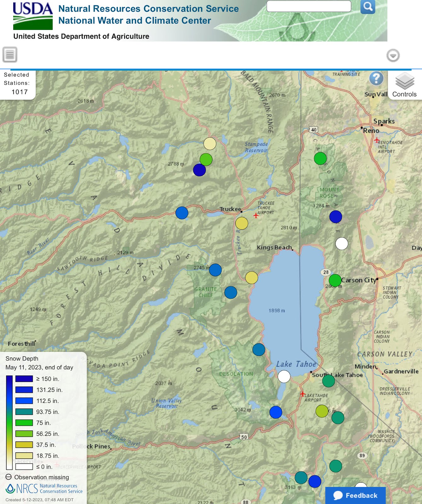Click into the header search box
This screenshot has height=504, width=422.
(x=309, y=6)
